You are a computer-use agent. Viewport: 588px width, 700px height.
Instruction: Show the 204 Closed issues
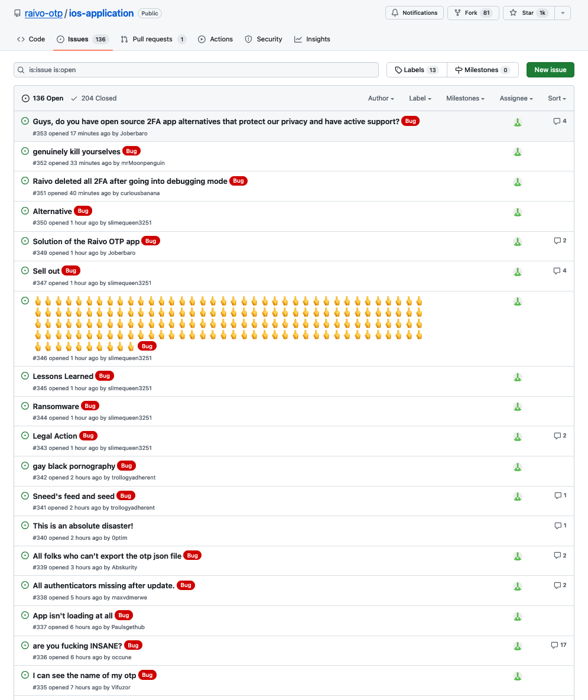94,98
